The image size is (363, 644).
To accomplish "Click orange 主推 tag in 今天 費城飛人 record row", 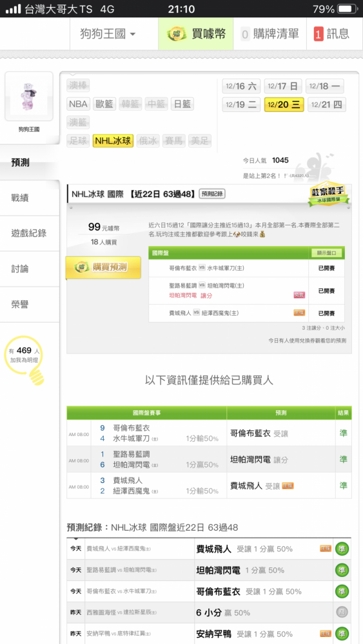I will [x=326, y=548].
